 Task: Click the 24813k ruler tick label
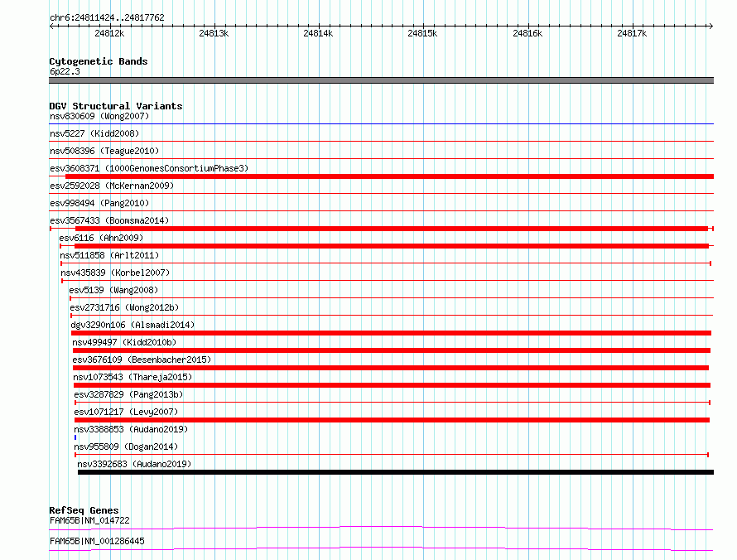[214, 33]
